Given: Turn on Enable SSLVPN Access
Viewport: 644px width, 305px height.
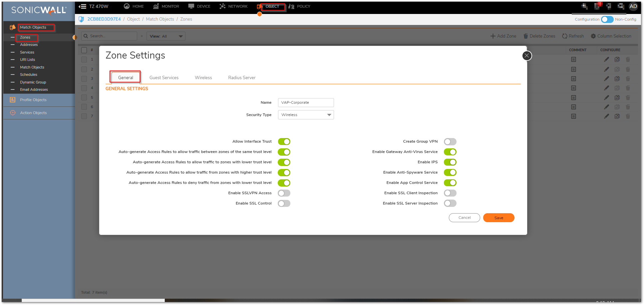Looking at the screenshot, I should (284, 193).
